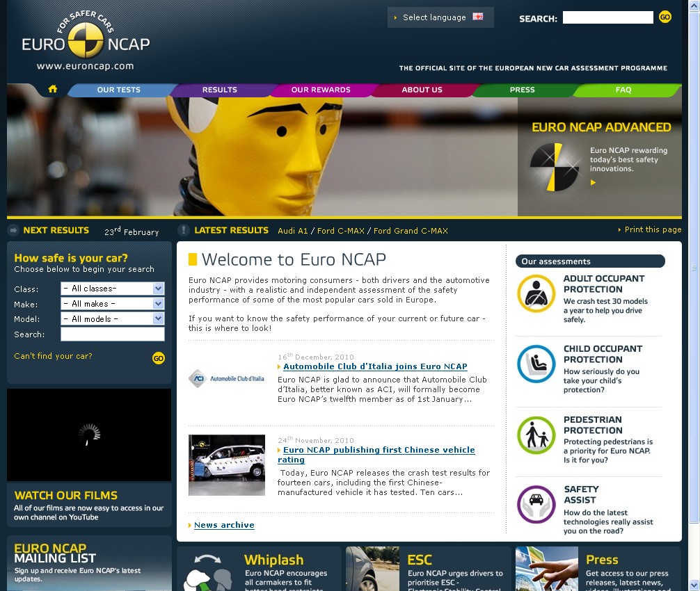Viewport: 700px width, 591px height.
Task: Click the Adult Occupant Protection icon
Action: point(536,293)
